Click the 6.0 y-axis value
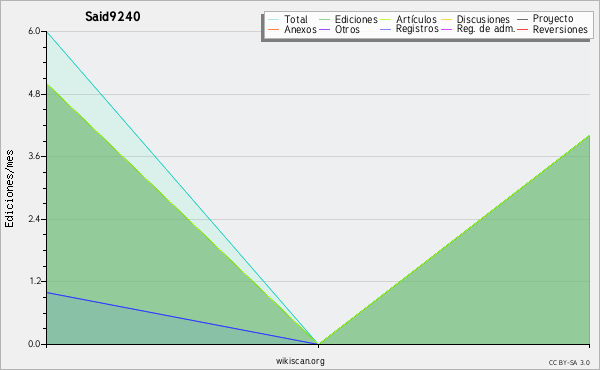The image size is (600, 370). (34, 31)
